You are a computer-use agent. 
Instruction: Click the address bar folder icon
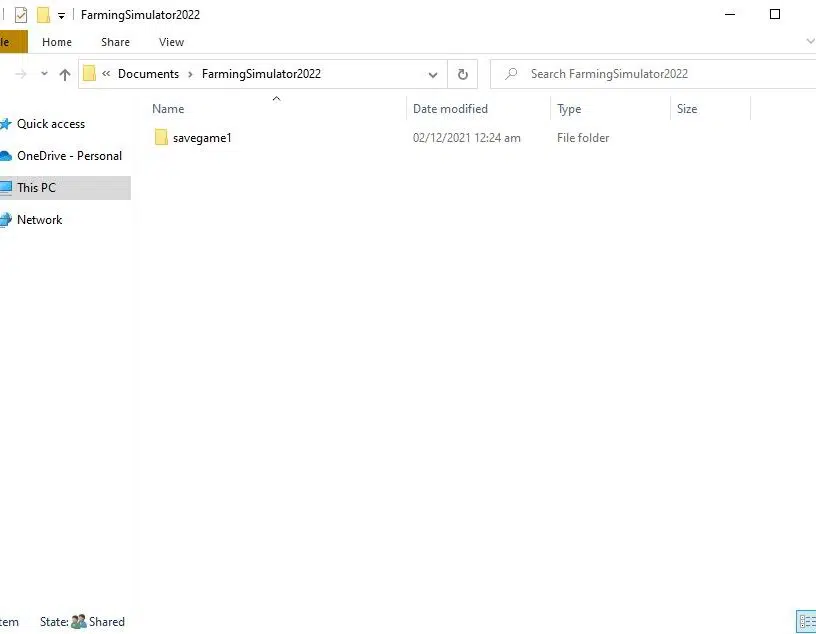pos(89,73)
